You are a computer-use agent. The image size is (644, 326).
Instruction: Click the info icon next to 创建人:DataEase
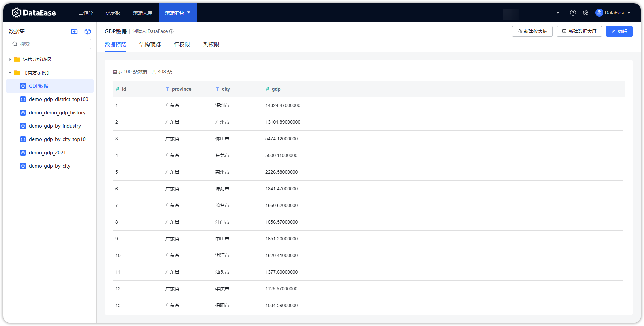(x=171, y=31)
